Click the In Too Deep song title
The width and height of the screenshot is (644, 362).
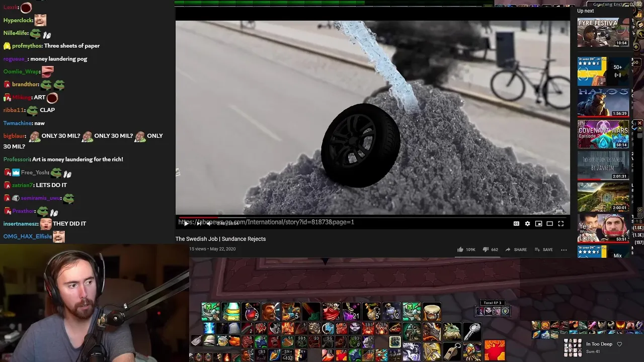(599, 344)
